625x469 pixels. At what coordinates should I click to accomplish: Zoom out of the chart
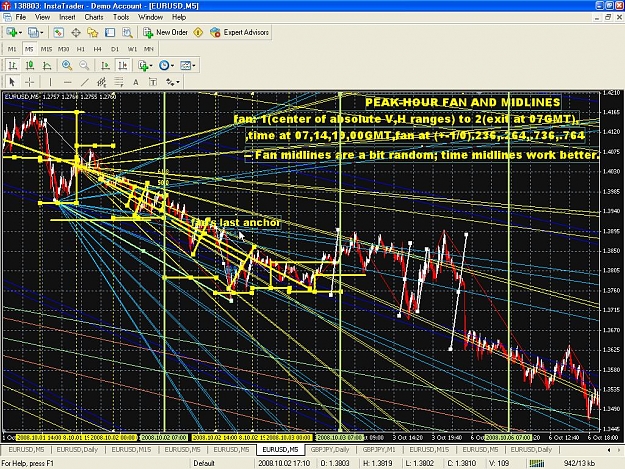pos(84,65)
